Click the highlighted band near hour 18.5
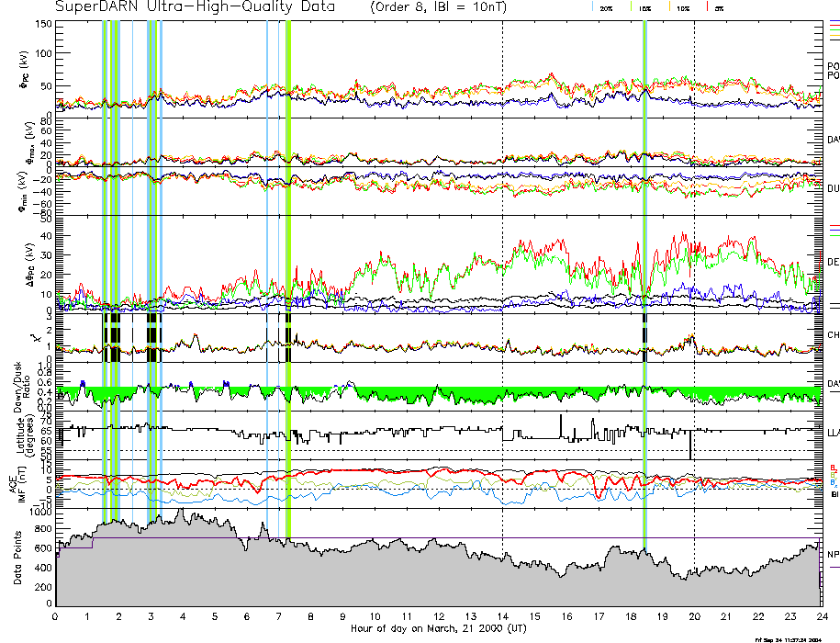This screenshot has width=840, height=643. click(644, 276)
